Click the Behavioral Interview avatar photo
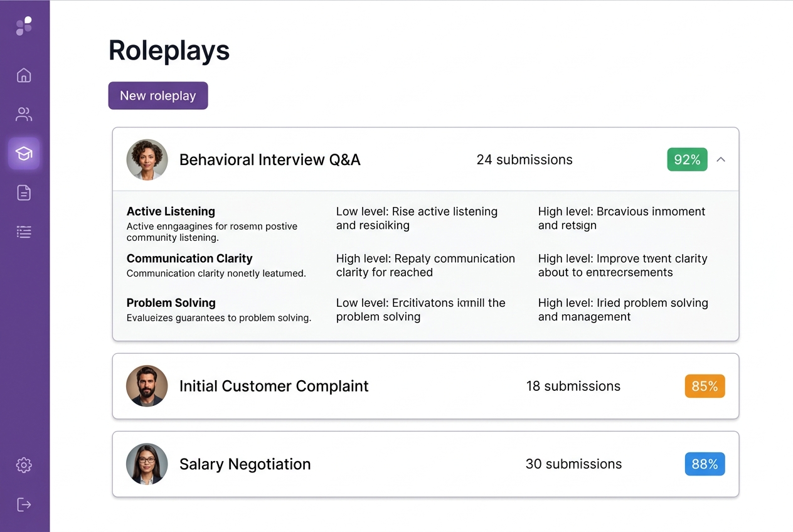 click(x=147, y=160)
